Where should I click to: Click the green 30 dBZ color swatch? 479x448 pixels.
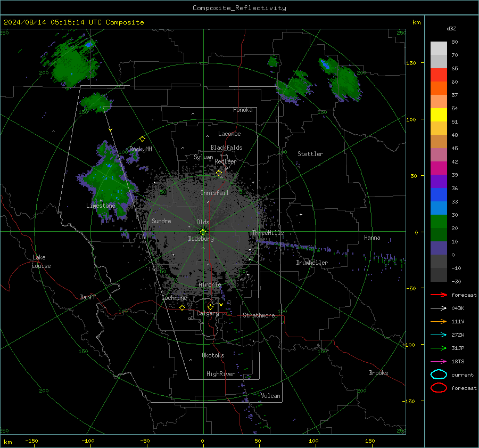(x=439, y=221)
